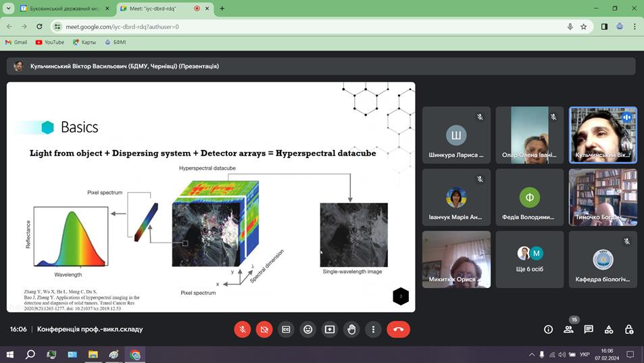This screenshot has height=363, width=644.
Task: Raise your hand in the meeting
Action: (351, 329)
